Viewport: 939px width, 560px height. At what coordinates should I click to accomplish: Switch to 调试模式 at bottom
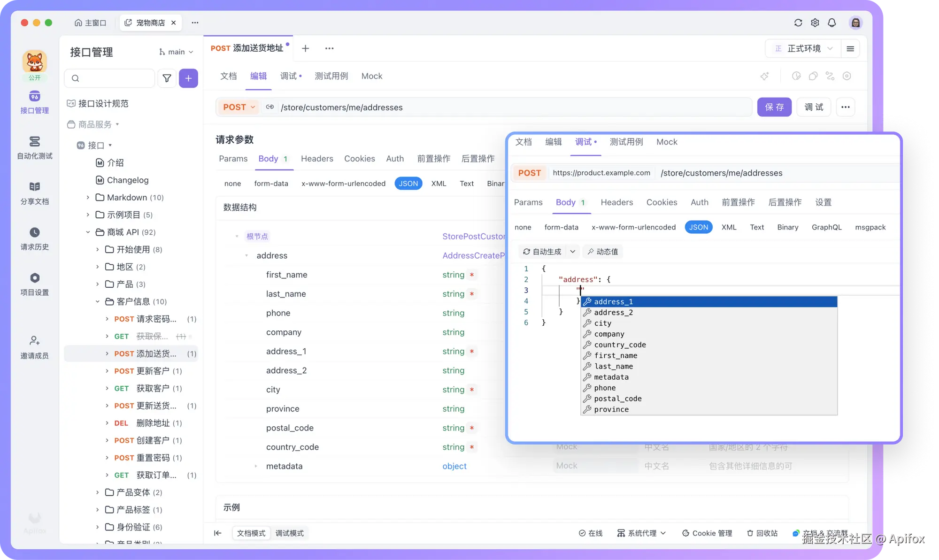click(289, 533)
